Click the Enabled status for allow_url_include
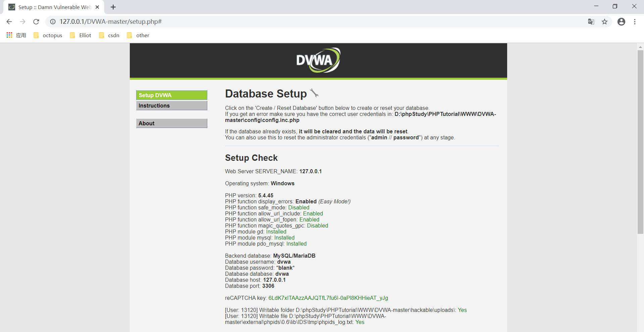The image size is (644, 332). (x=313, y=213)
